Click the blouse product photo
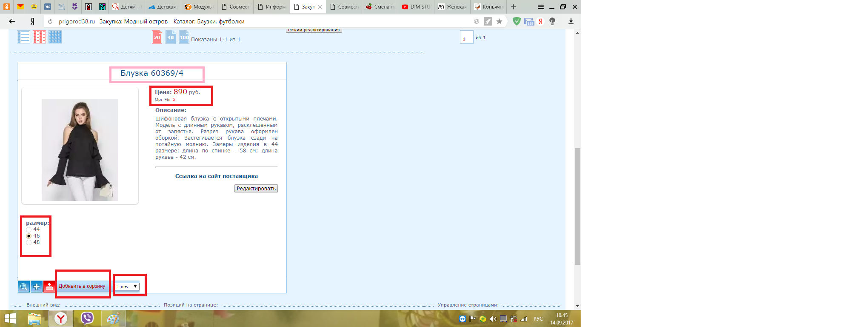 tap(80, 150)
